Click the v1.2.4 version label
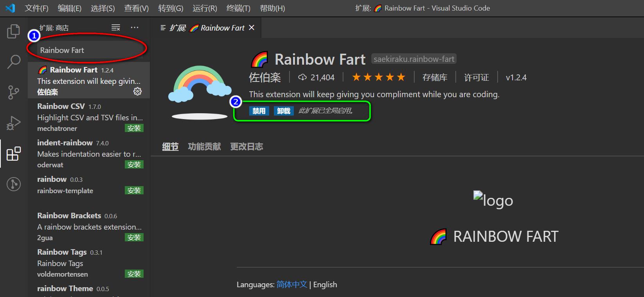 (x=516, y=78)
